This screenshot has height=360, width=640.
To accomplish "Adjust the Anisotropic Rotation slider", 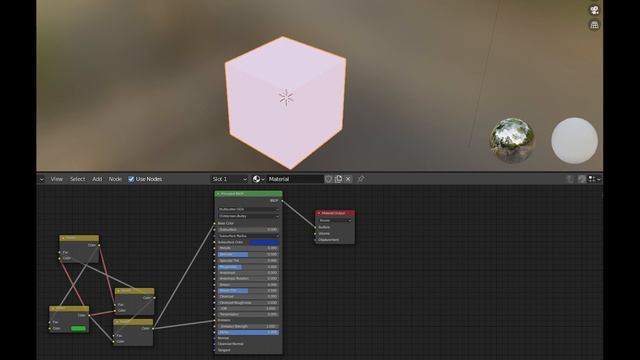I will pos(249,278).
